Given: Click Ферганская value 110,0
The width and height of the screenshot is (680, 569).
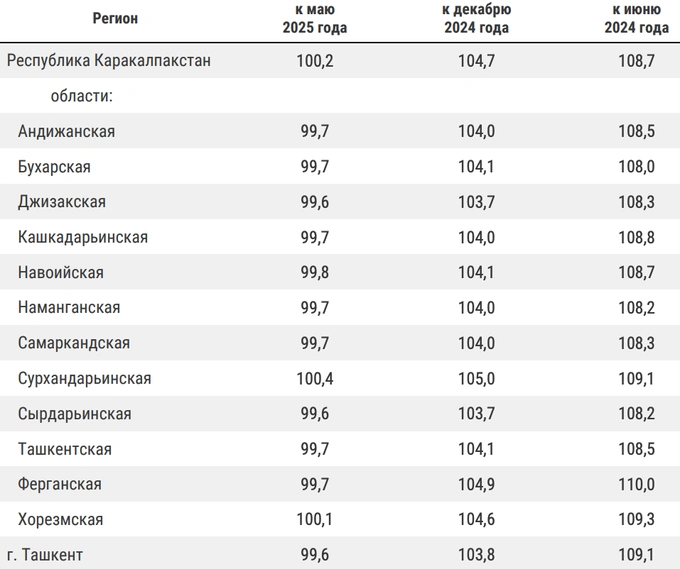Looking at the screenshot, I should tap(636, 484).
